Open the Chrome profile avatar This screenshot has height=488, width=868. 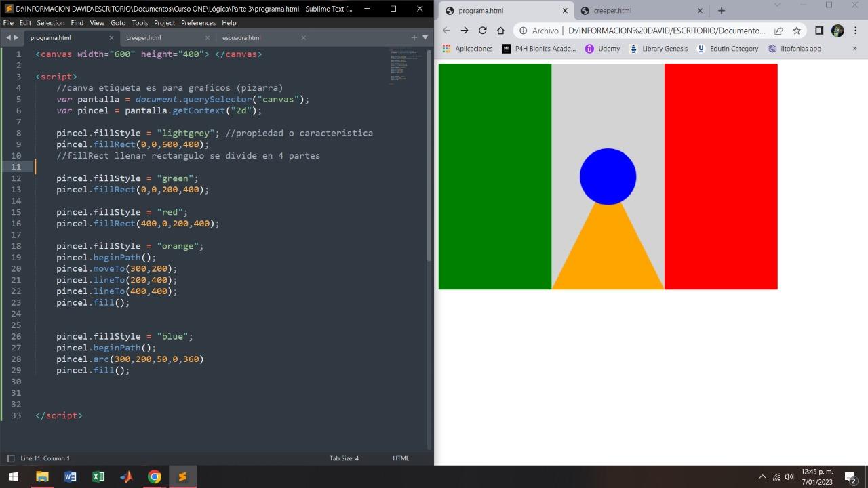(837, 30)
